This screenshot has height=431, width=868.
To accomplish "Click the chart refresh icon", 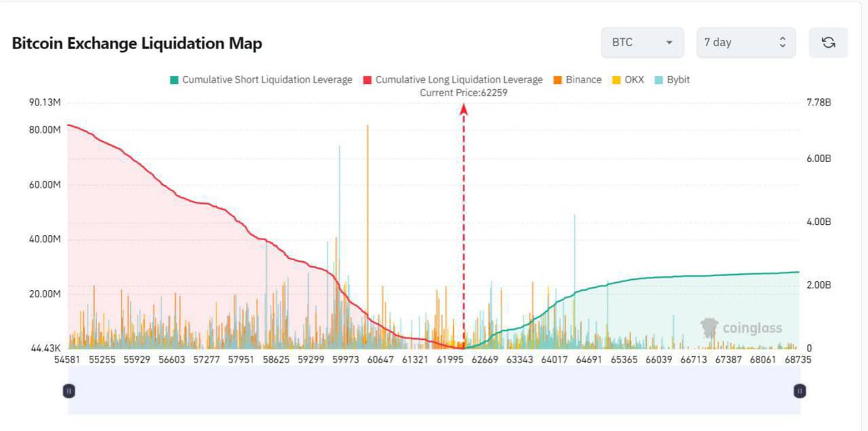I will click(827, 43).
